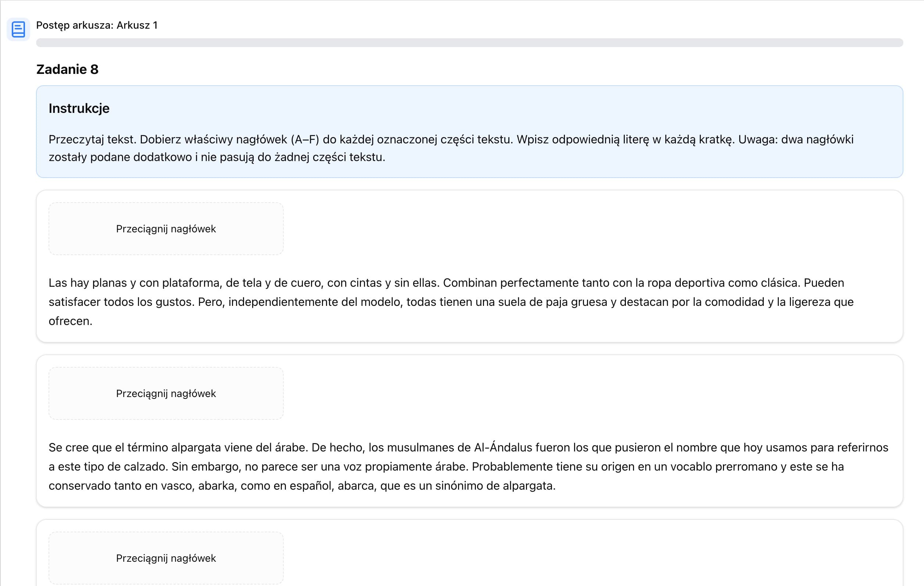Click the 'Zadanie 8' heading
The height and width of the screenshot is (586, 924).
click(67, 69)
